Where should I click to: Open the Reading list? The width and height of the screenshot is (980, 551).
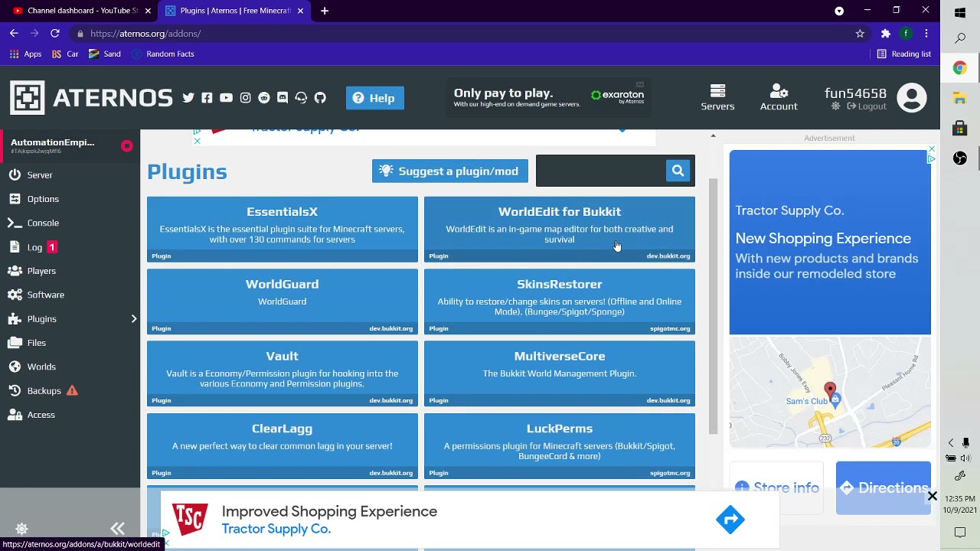pos(903,54)
